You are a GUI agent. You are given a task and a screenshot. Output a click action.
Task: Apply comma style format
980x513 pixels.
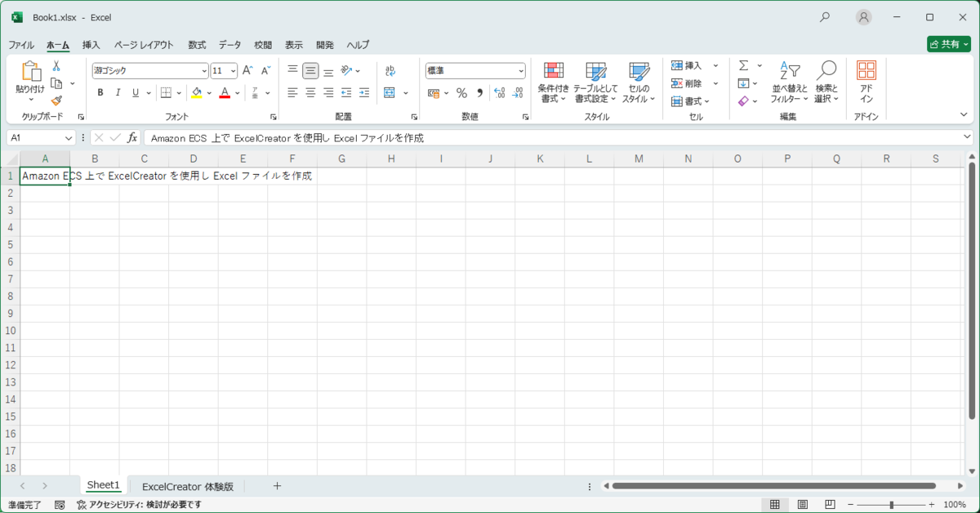[479, 92]
